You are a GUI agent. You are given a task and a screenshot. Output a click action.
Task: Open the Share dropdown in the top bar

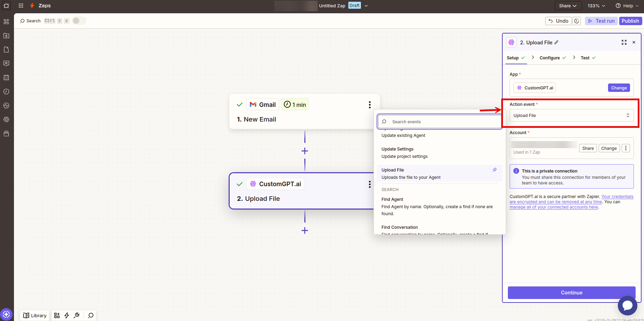[x=568, y=6]
